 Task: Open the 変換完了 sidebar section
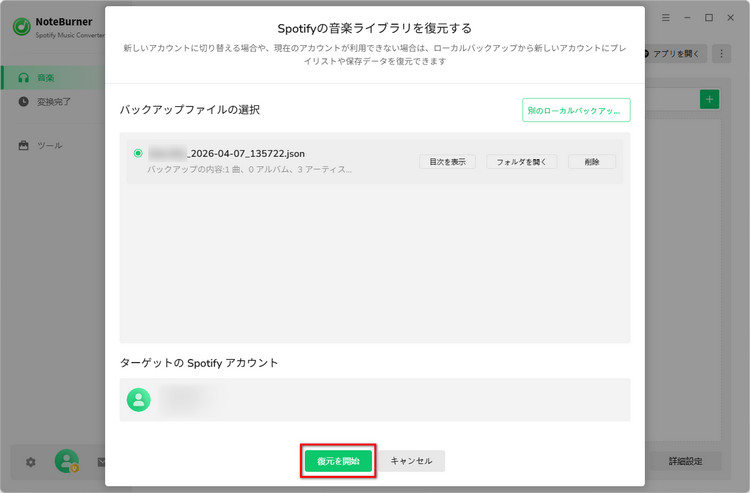[53, 102]
